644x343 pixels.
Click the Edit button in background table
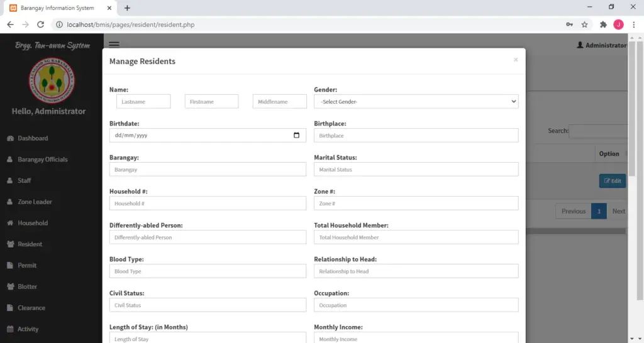coord(613,181)
